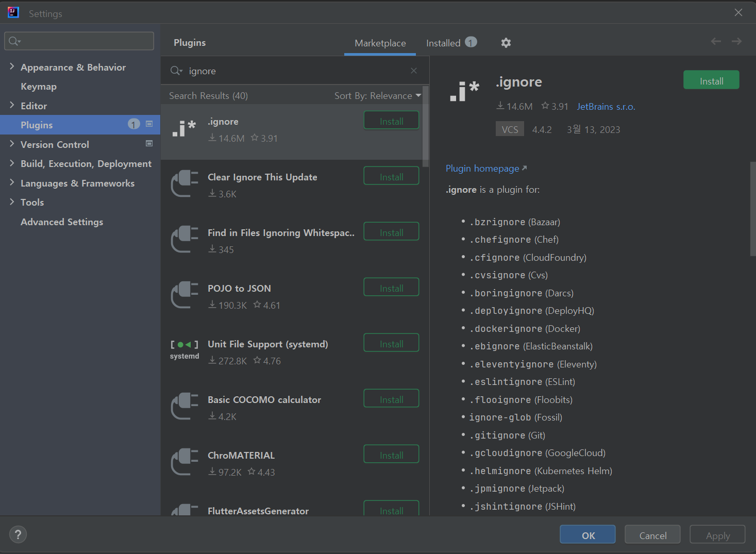
Task: Click the Installed tab count badge
Action: (x=471, y=42)
